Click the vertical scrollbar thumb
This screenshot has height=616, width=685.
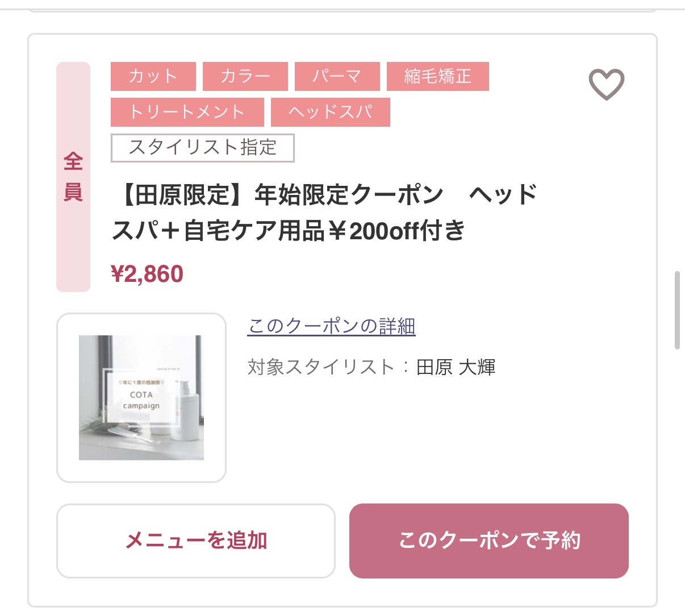676,310
